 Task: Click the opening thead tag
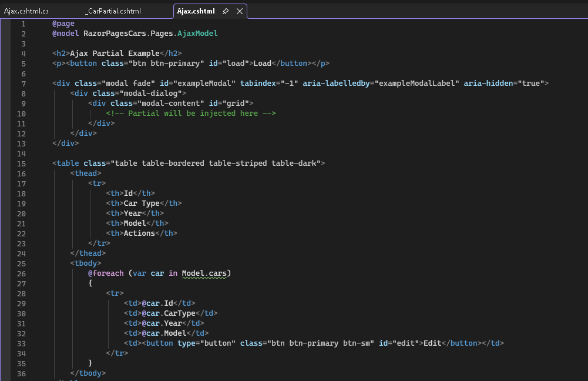click(86, 173)
